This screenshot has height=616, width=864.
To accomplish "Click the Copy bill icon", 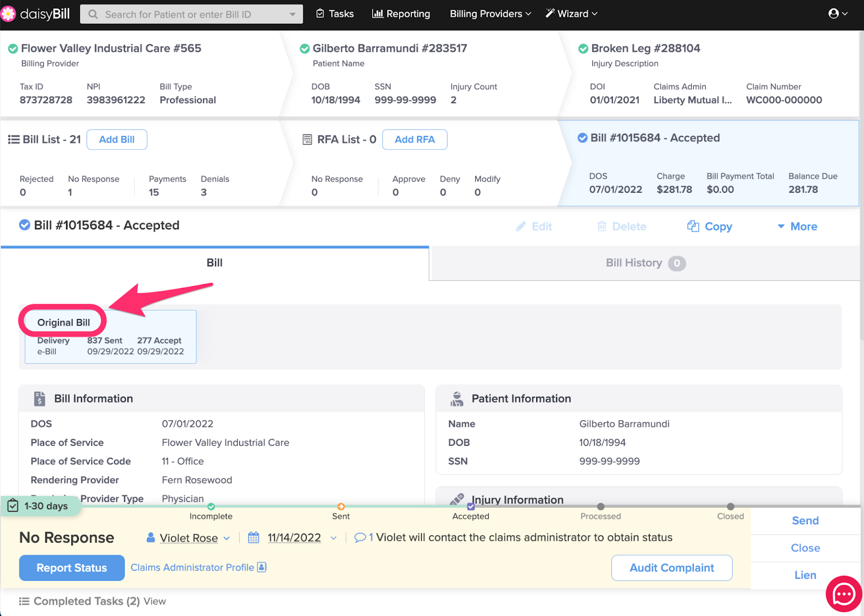I will coord(693,226).
